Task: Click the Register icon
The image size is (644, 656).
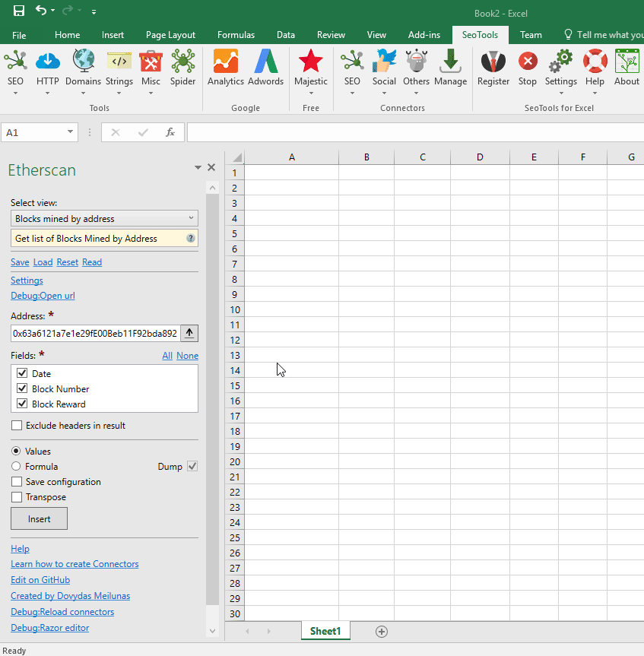Action: click(x=493, y=62)
